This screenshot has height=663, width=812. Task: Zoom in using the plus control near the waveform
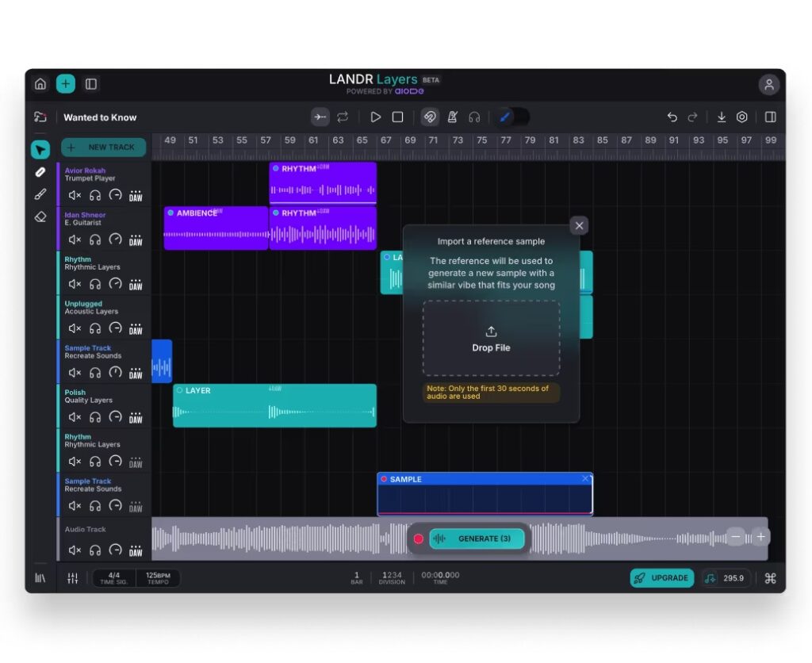coord(760,537)
